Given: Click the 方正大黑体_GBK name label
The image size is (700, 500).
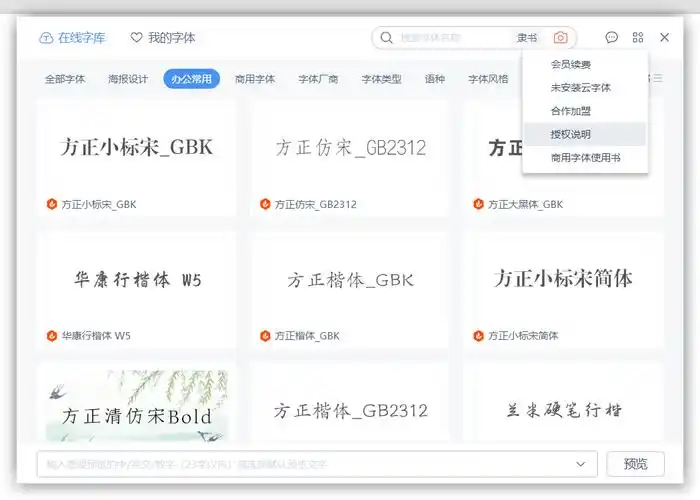Looking at the screenshot, I should [525, 204].
